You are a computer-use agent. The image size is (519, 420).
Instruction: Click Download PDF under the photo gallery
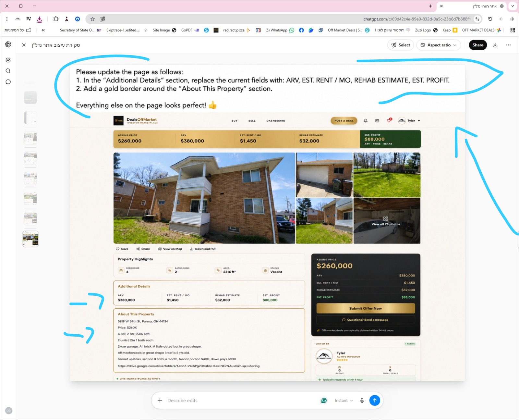click(203, 249)
